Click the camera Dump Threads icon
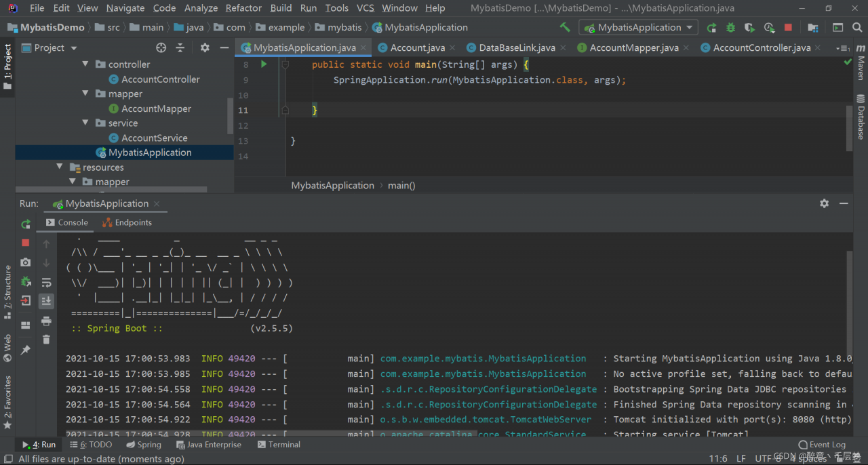 [26, 262]
